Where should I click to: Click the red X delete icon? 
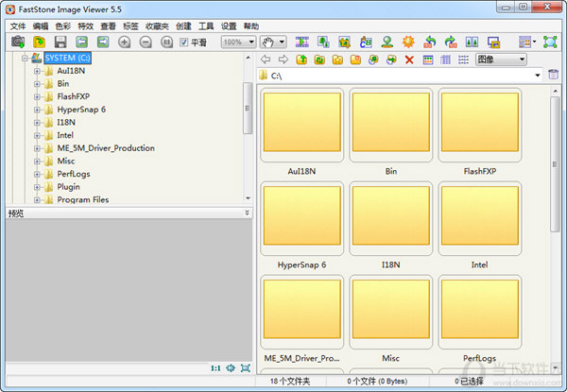coord(409,60)
